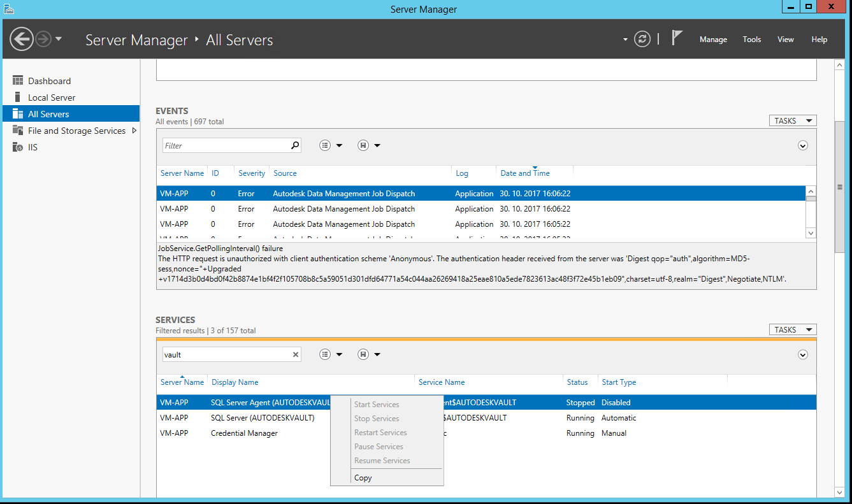The width and height of the screenshot is (852, 504).
Task: Sort events by Severity column
Action: (252, 173)
